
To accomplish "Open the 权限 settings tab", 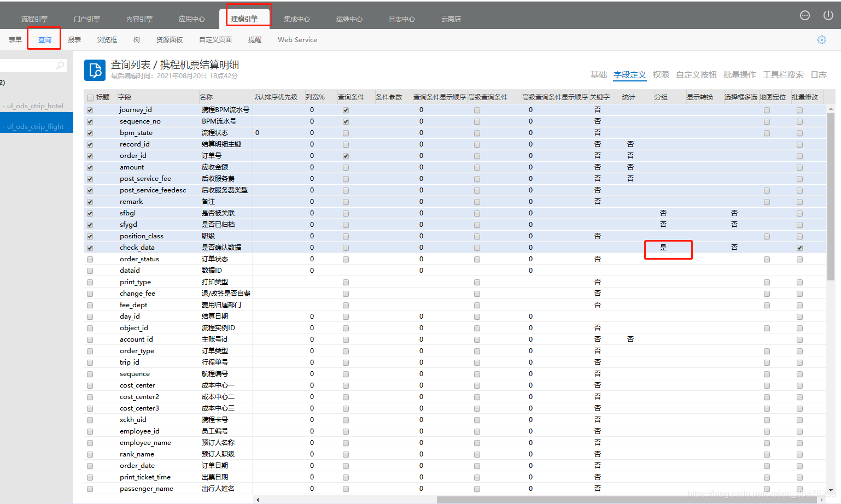I will pyautogui.click(x=661, y=75).
